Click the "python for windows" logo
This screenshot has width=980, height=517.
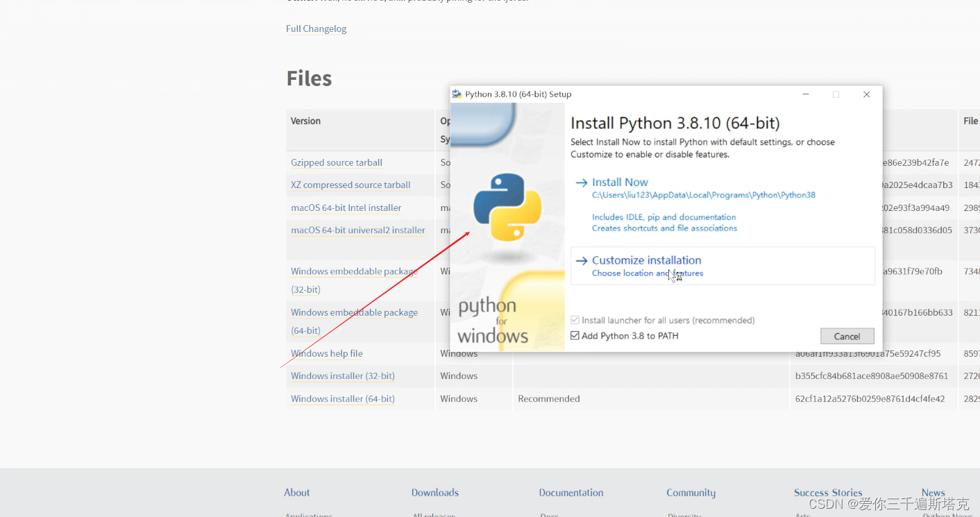tap(491, 319)
